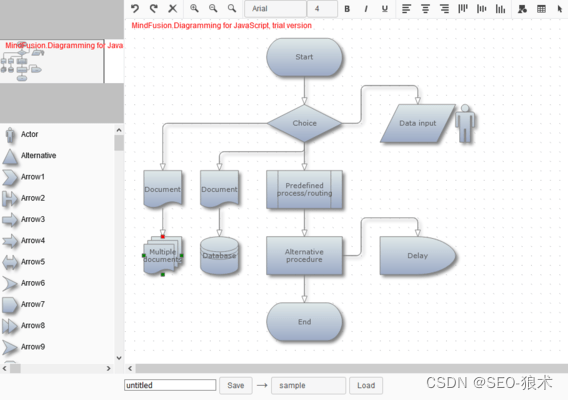Viewport: 568px width, 400px height.
Task: Align text to vertical middle
Action: click(482, 9)
